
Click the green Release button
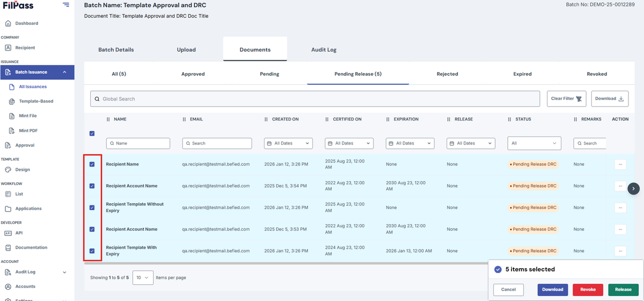click(623, 290)
